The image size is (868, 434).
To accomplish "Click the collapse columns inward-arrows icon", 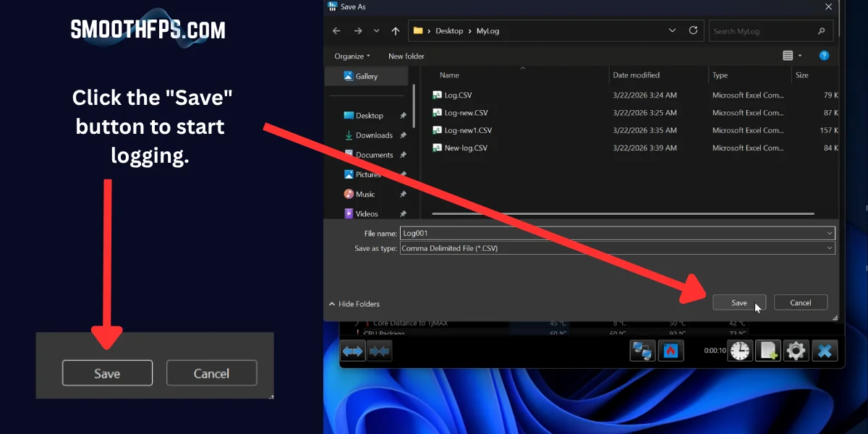I will point(380,351).
